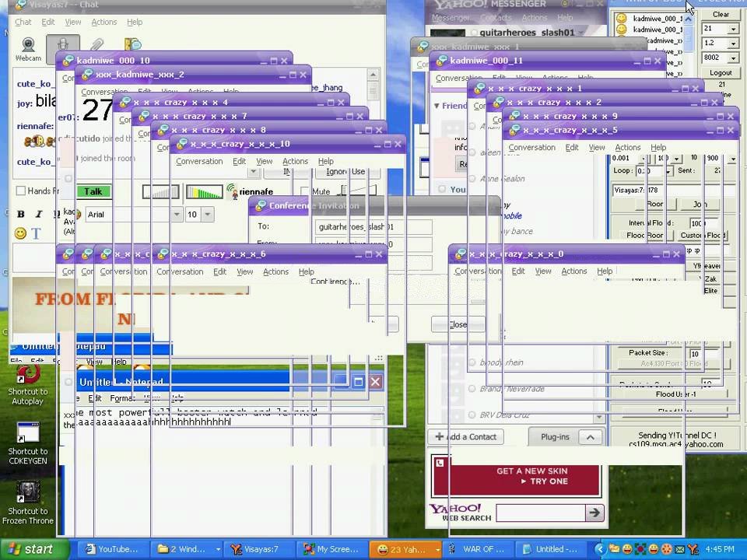Open Help menu in x_x_x_crazy_x_x_x_0 window
Screen dimensions: 747x560
click(605, 271)
